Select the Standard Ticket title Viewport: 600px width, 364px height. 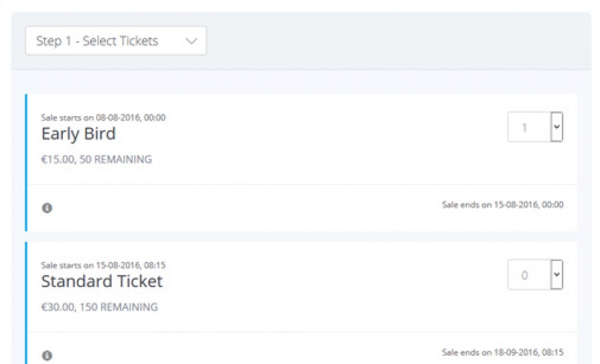pos(102,282)
